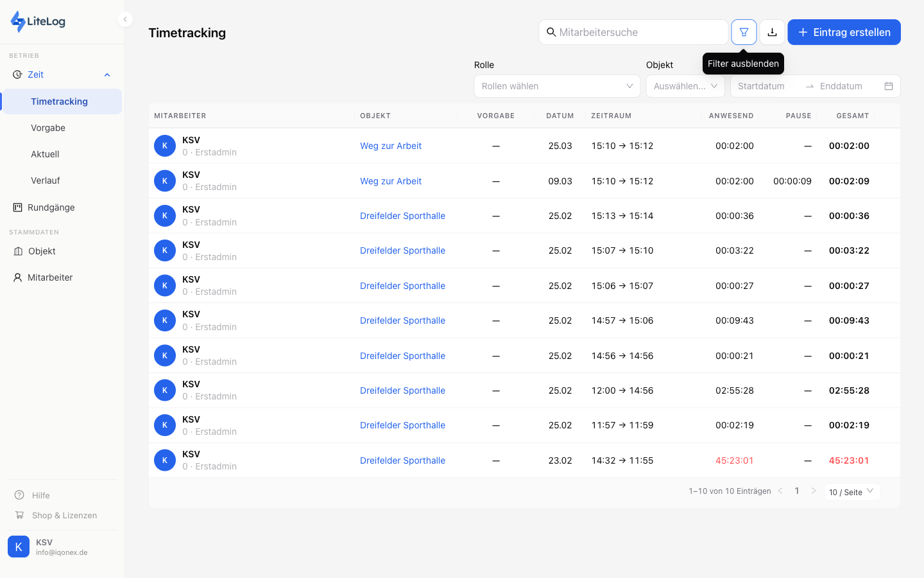The width and height of the screenshot is (924, 578).
Task: Open Shop & Lizenzen cart item
Action: (x=64, y=515)
